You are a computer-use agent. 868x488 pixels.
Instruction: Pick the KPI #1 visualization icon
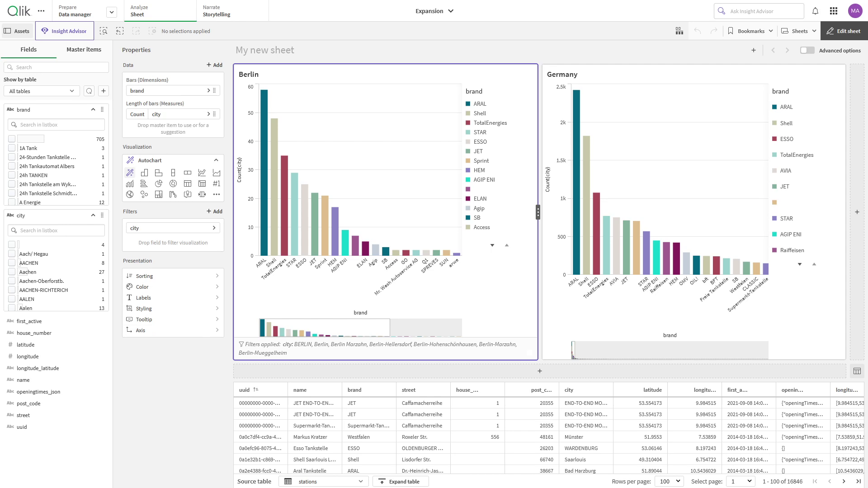pos(217,183)
